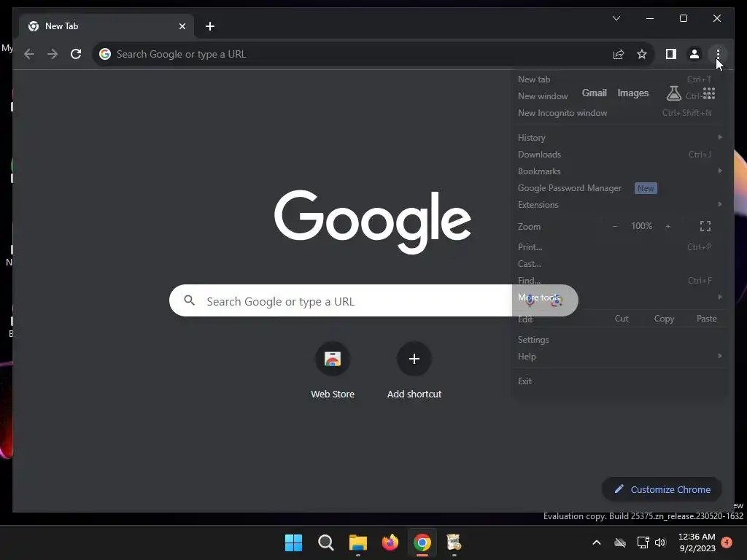Show hidden system tray icons chevron
Screen dimensions: 747x560
(x=596, y=542)
